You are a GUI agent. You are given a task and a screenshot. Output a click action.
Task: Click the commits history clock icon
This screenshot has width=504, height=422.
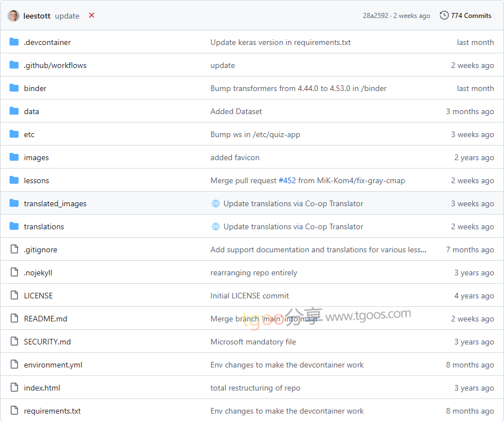(444, 16)
